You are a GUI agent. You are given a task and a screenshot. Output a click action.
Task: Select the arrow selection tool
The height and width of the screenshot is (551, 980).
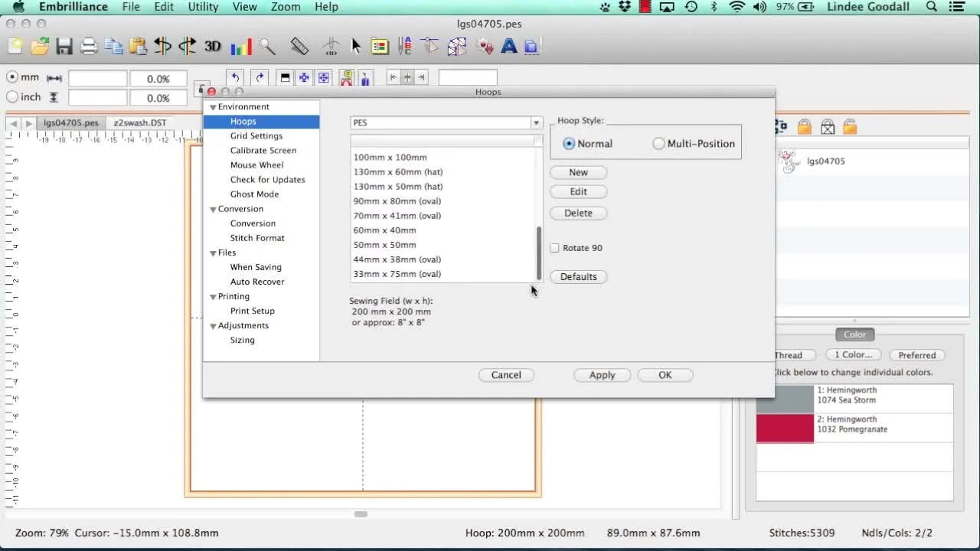point(356,46)
